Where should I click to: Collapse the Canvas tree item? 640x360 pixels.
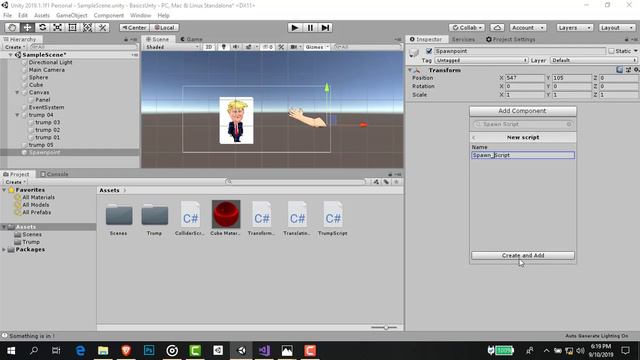point(17,92)
